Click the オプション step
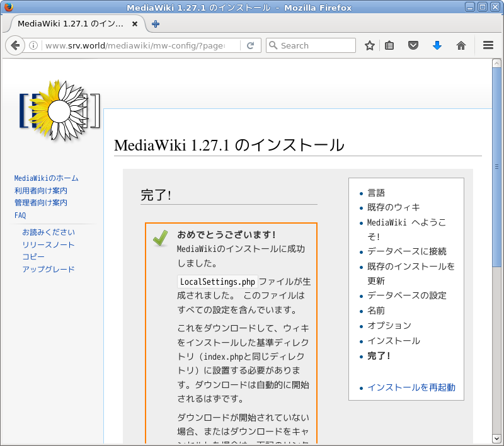This screenshot has width=504, height=446. click(x=389, y=326)
